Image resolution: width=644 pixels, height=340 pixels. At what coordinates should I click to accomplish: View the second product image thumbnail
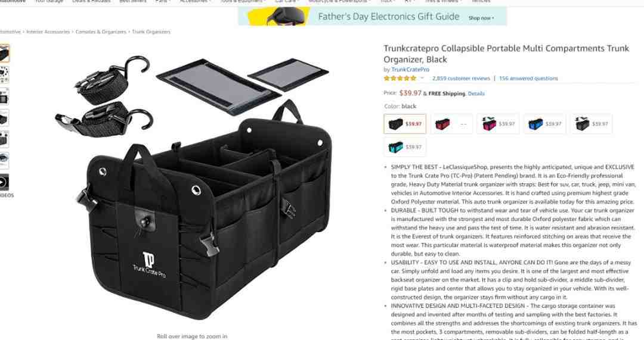point(4,74)
